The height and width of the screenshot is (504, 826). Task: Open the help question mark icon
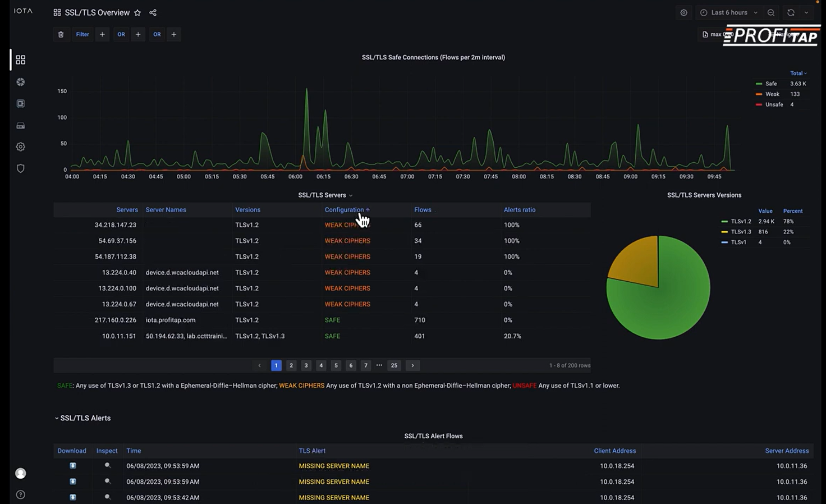tap(21, 495)
